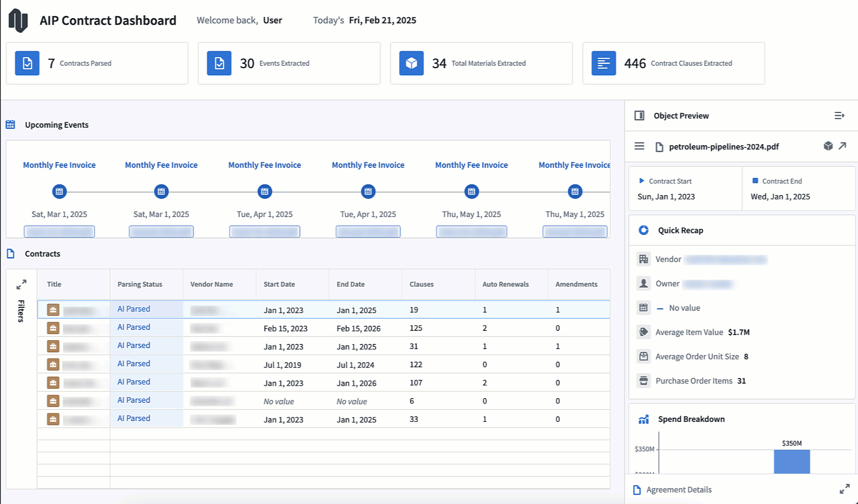Click the Quick Recap circular icon
Image resolution: width=858 pixels, height=504 pixels.
point(644,230)
